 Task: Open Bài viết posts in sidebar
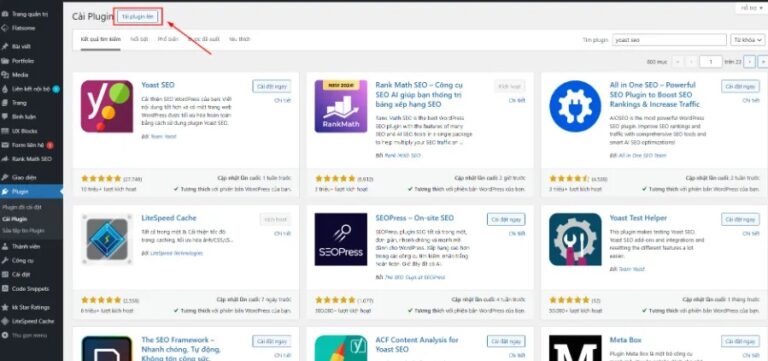22,47
